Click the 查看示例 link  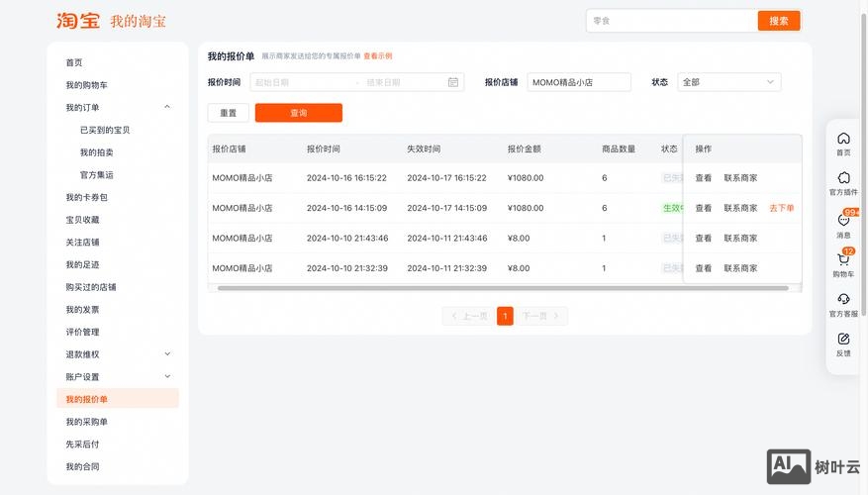point(377,55)
